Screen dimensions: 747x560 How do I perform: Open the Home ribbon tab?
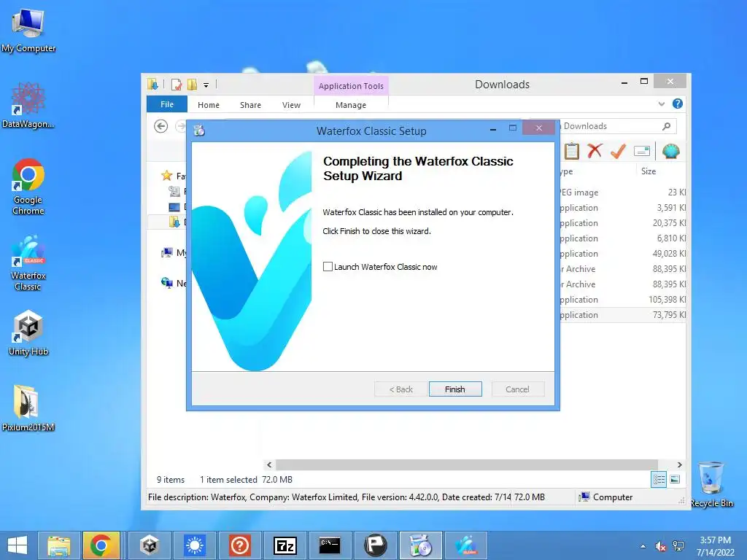tap(208, 105)
